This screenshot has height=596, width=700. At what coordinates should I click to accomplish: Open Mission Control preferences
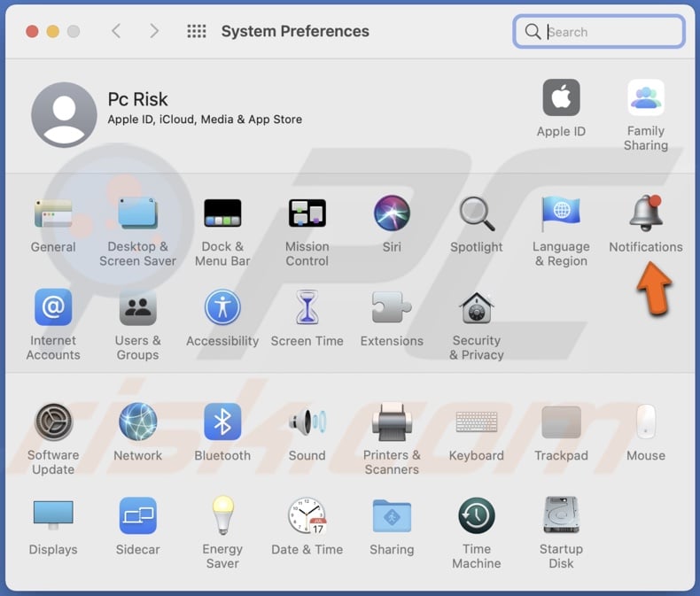point(307,214)
